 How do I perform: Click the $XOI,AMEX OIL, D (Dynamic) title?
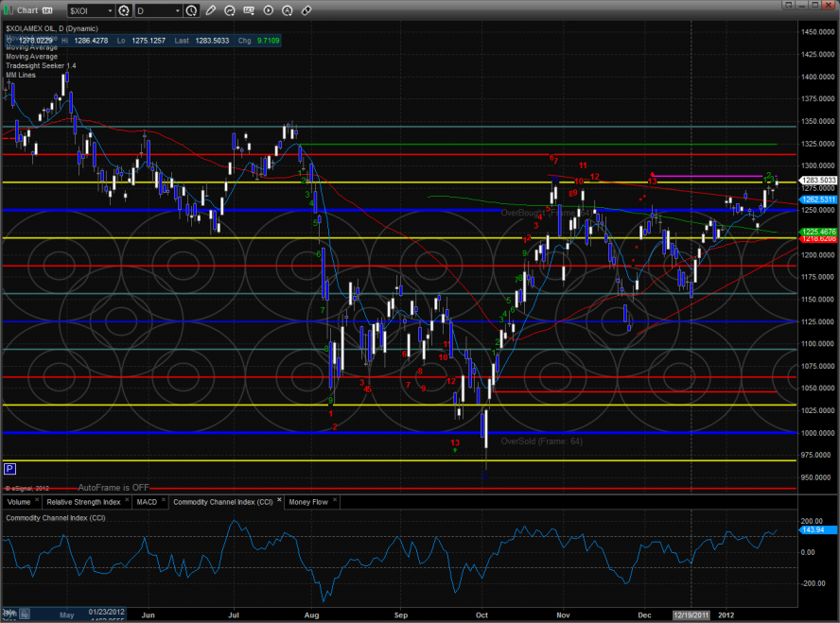tap(52, 29)
